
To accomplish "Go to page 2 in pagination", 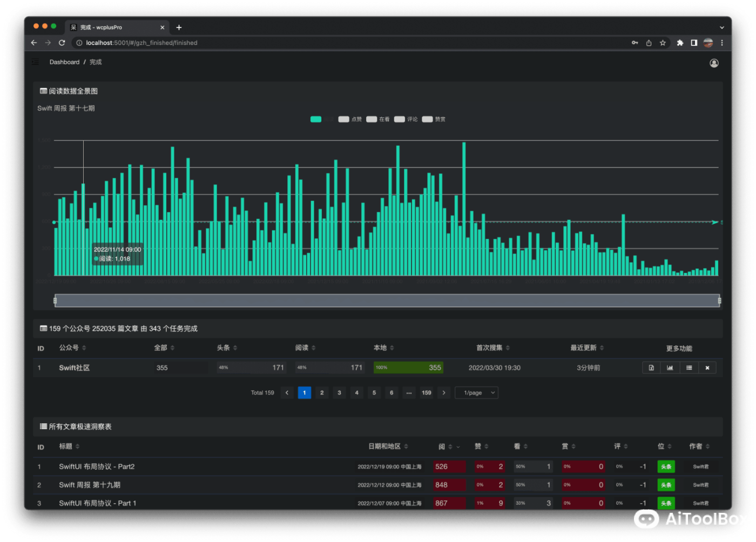I will point(322,393).
